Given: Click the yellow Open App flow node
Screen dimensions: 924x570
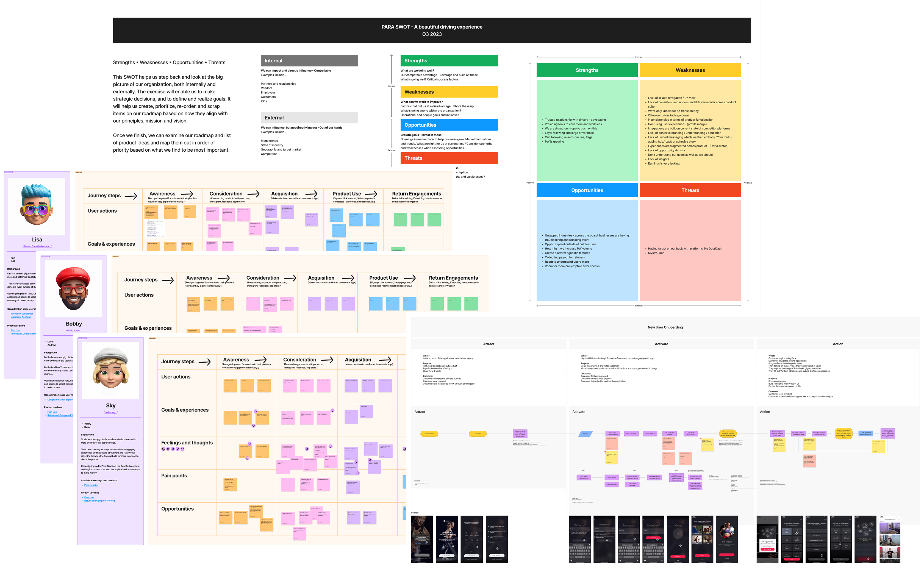Looking at the screenshot, I should point(477,434).
